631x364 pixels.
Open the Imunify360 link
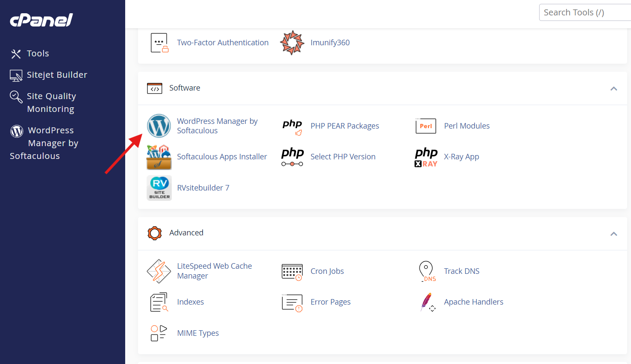coord(330,43)
